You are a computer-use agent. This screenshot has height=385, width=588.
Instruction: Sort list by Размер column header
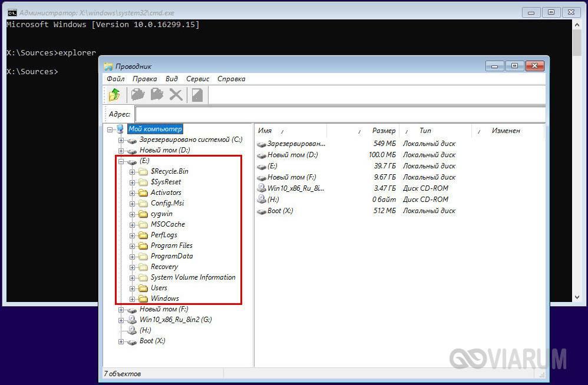click(x=363, y=131)
